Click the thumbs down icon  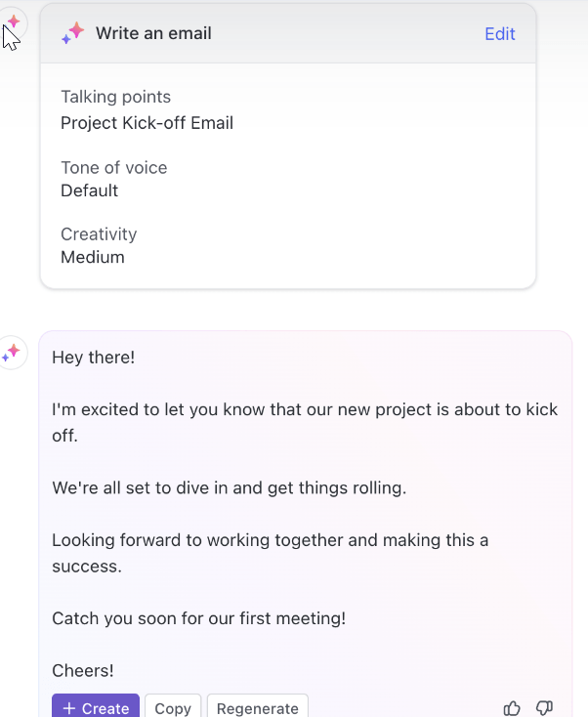coord(544,708)
